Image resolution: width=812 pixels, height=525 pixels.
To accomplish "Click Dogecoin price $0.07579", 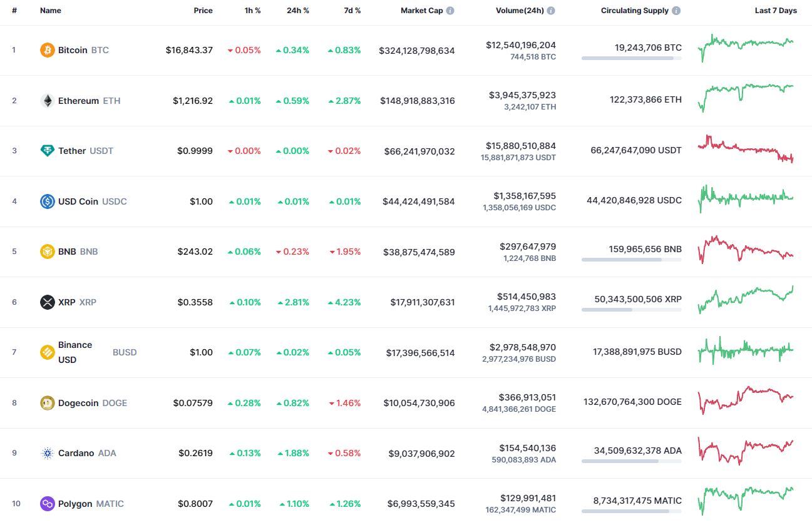I will tap(193, 403).
